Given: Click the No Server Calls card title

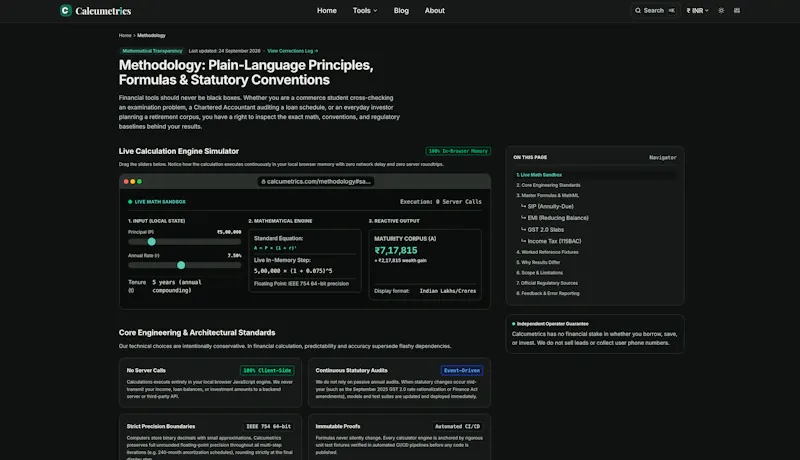Looking at the screenshot, I should [x=146, y=370].
